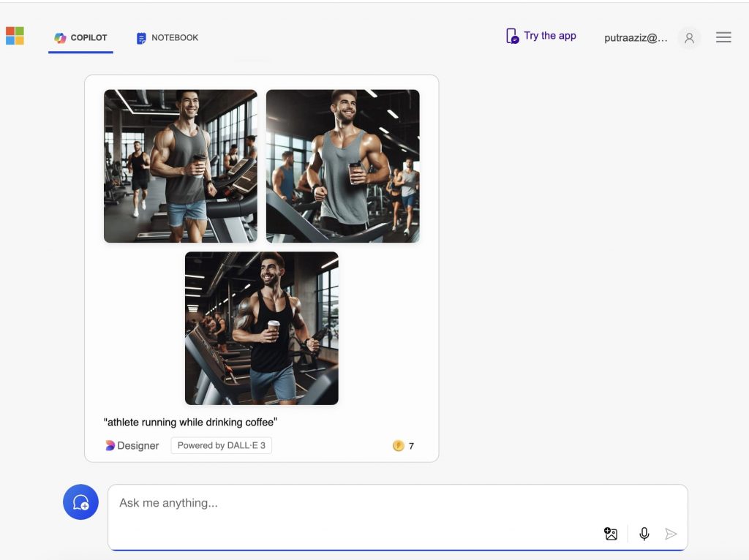Click the Powered by DALL·E 3 badge

click(x=221, y=445)
